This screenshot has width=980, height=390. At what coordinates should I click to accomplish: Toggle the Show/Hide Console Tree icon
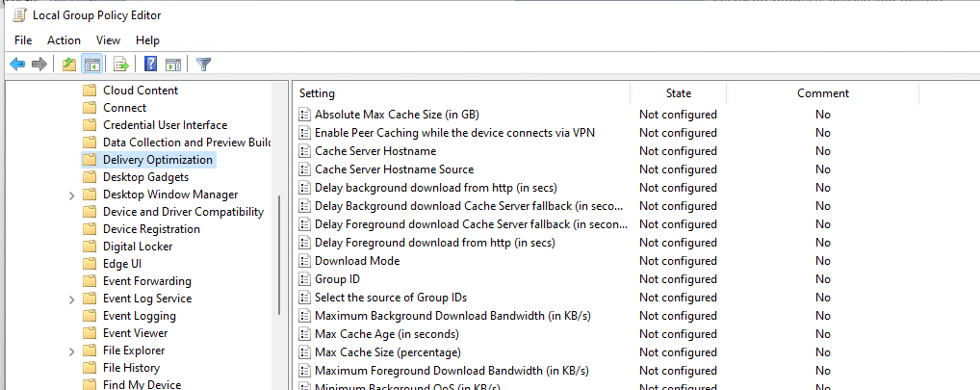click(92, 64)
